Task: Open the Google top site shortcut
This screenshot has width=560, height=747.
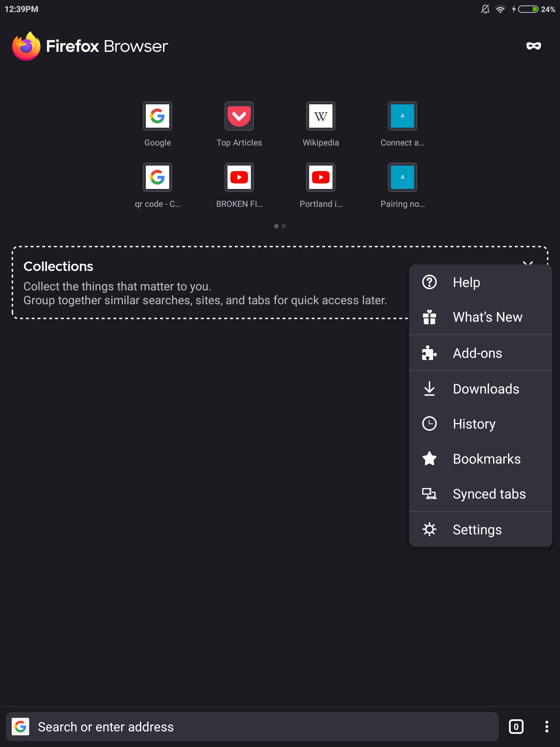Action: (x=157, y=116)
